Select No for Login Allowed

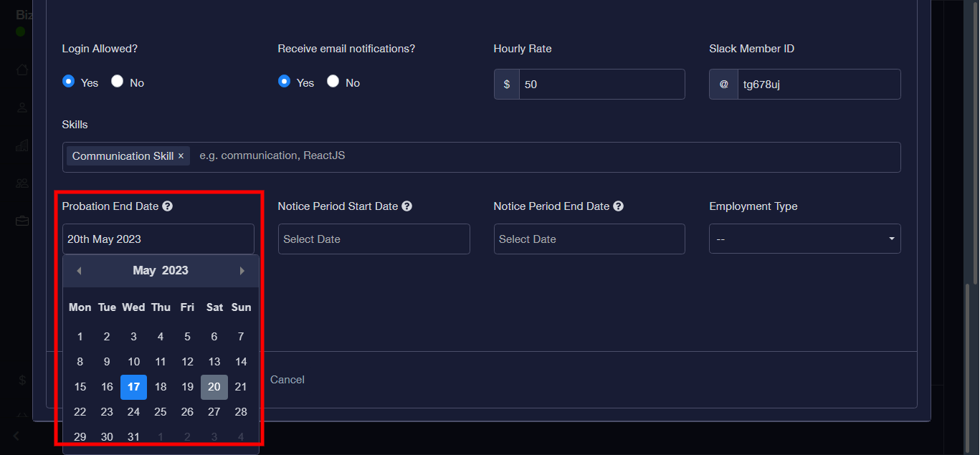tap(118, 82)
